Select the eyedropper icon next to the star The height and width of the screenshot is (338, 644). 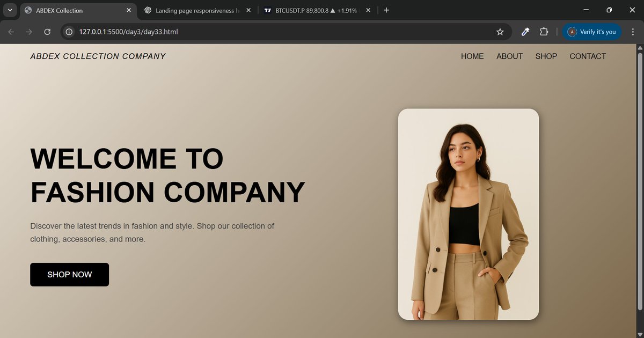(525, 32)
